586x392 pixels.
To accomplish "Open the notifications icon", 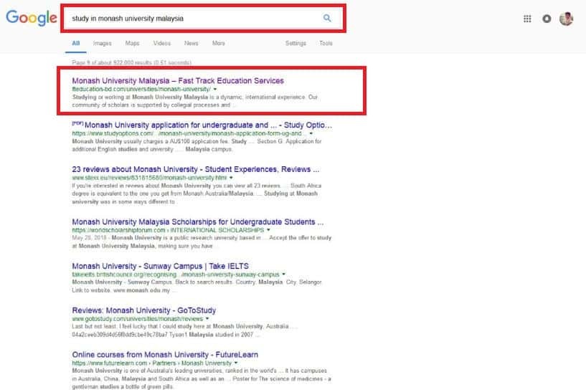I will click(547, 19).
